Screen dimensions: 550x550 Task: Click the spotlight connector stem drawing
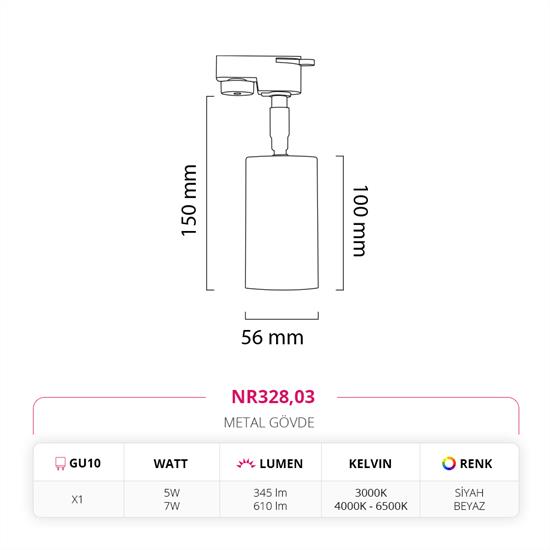280,125
